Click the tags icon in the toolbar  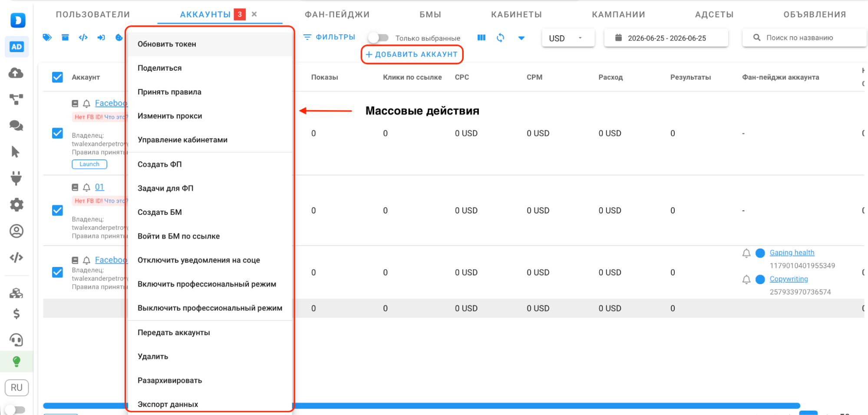tap(47, 37)
